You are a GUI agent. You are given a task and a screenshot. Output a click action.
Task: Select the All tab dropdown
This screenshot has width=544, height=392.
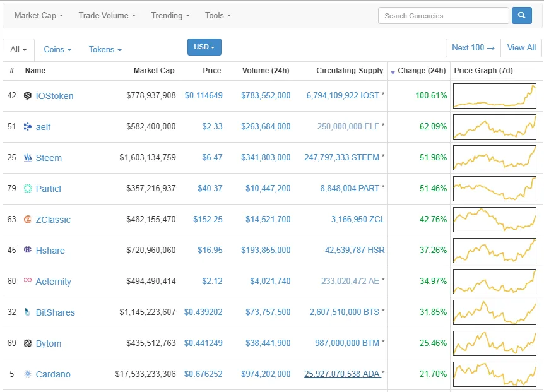click(x=18, y=50)
